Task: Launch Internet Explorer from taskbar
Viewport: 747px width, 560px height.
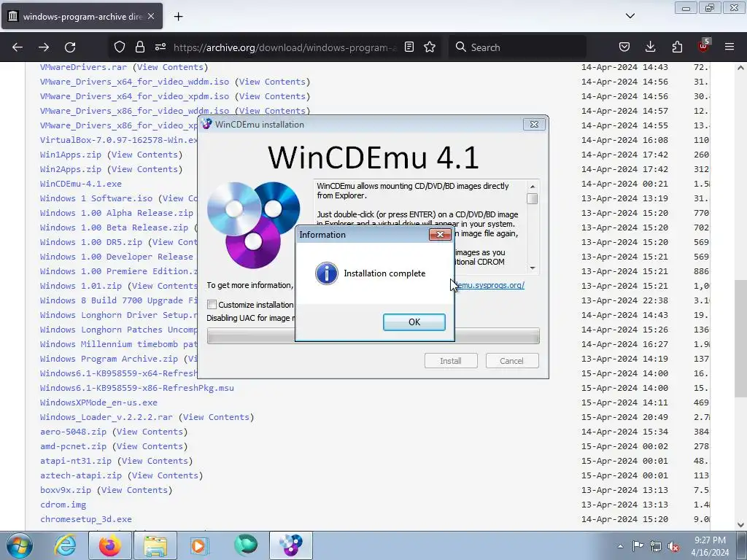Action: coord(65,545)
